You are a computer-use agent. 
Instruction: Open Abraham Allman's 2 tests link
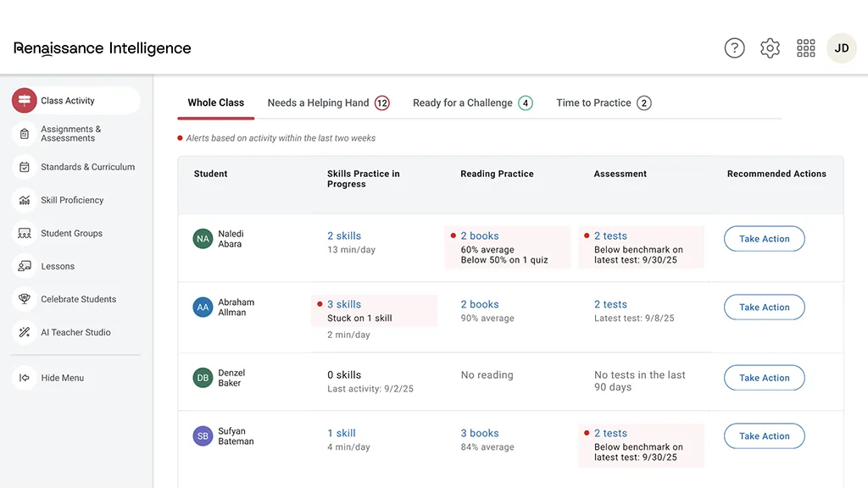610,304
